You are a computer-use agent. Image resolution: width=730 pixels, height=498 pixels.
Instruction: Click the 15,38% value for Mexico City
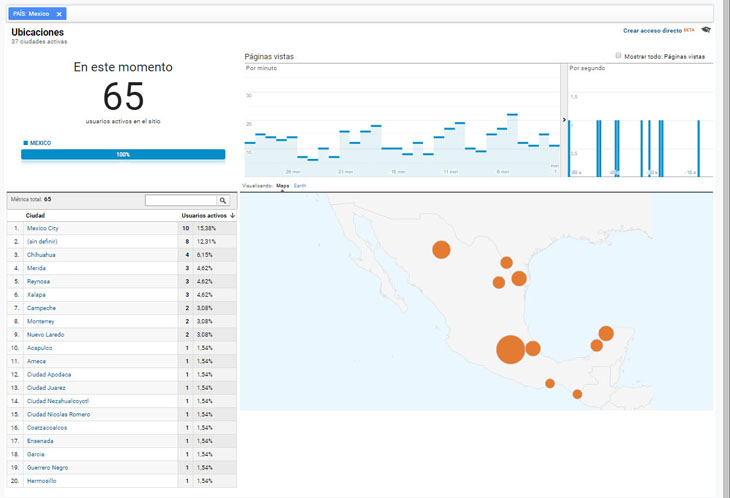[206, 228]
